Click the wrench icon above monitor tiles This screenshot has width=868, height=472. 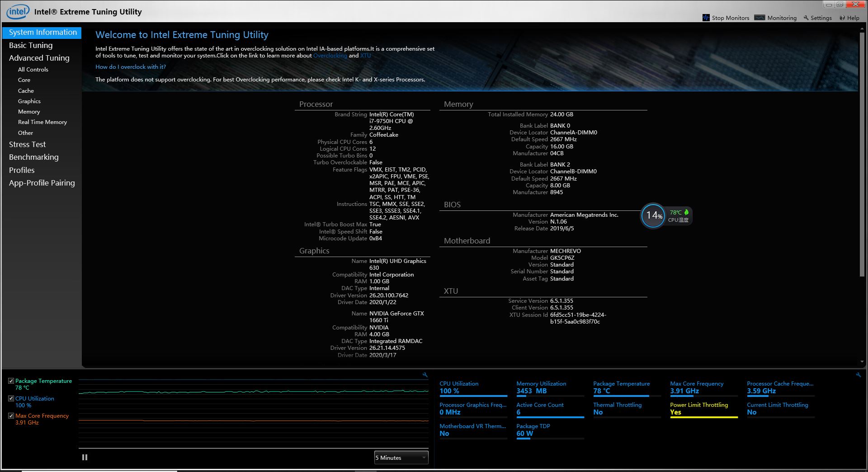point(858,375)
